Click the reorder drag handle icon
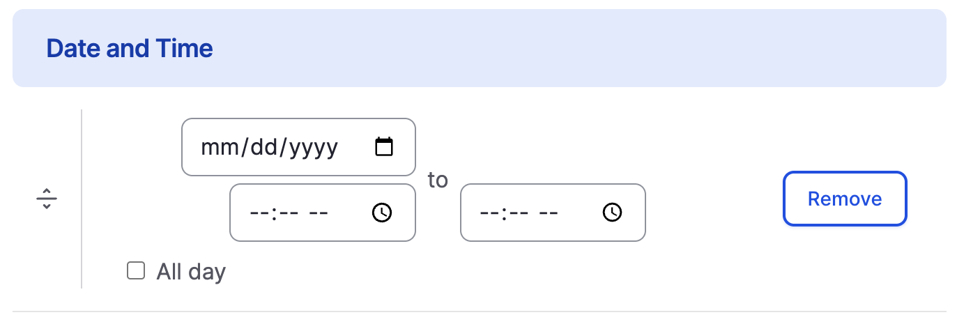 (47, 199)
